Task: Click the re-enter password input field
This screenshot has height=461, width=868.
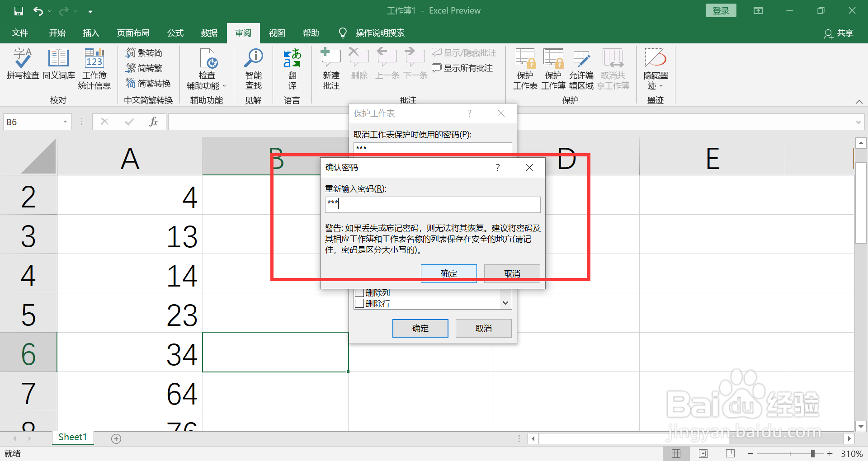Action: point(433,205)
